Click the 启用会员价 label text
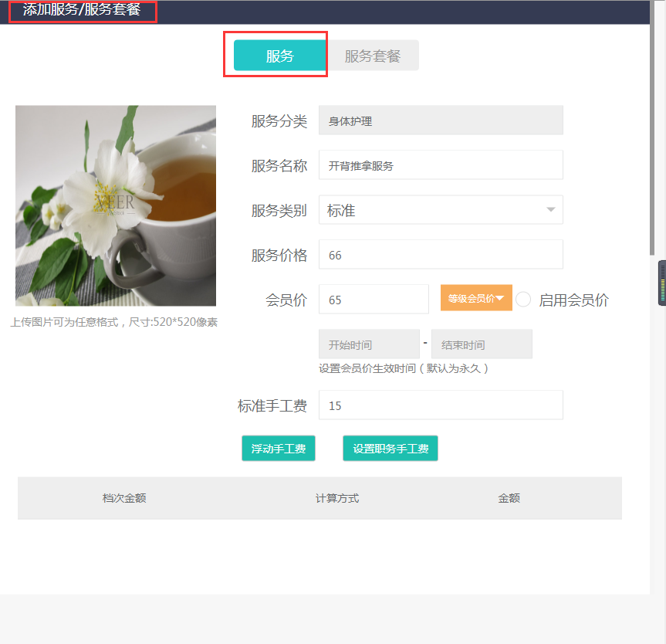This screenshot has height=644, width=666. [574, 300]
